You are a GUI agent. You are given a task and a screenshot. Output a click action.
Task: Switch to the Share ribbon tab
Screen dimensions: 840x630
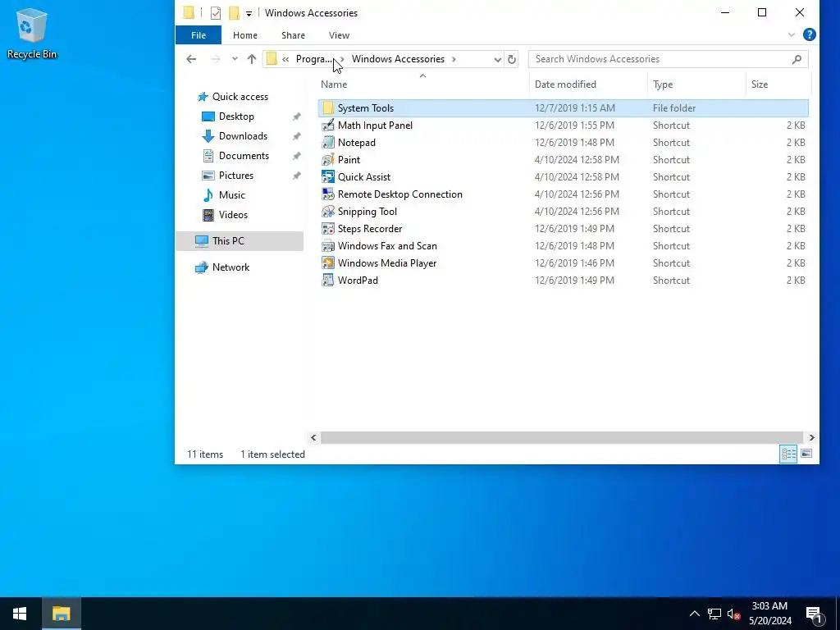[x=293, y=35]
